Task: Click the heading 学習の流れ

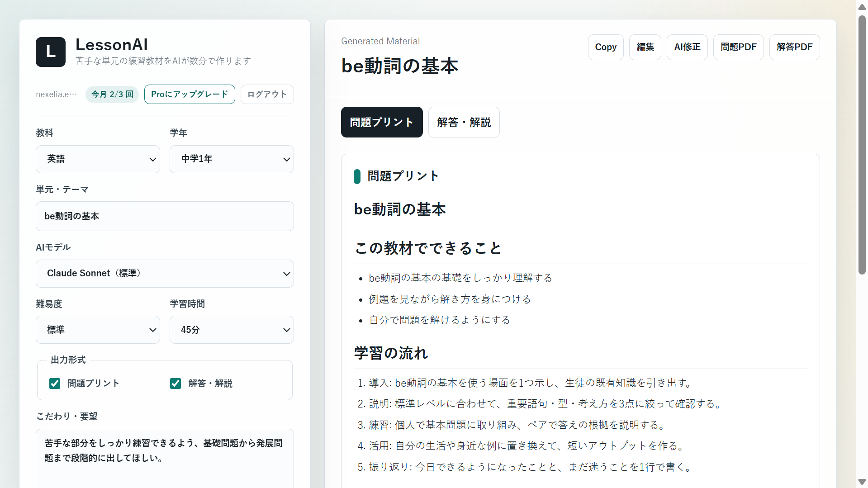Action: click(391, 353)
